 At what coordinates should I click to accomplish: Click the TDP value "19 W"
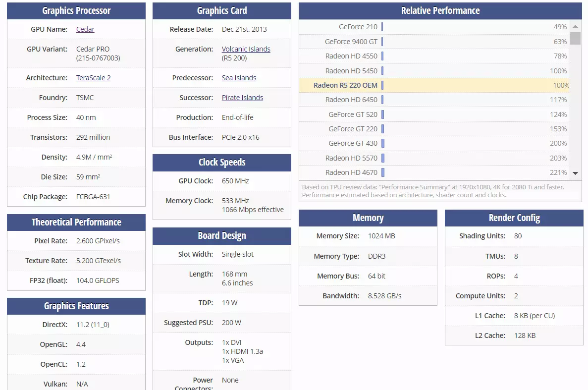pos(229,303)
